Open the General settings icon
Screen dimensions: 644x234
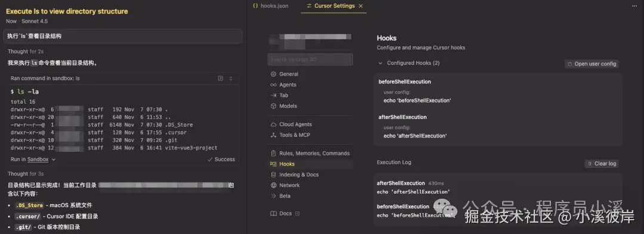coord(273,74)
